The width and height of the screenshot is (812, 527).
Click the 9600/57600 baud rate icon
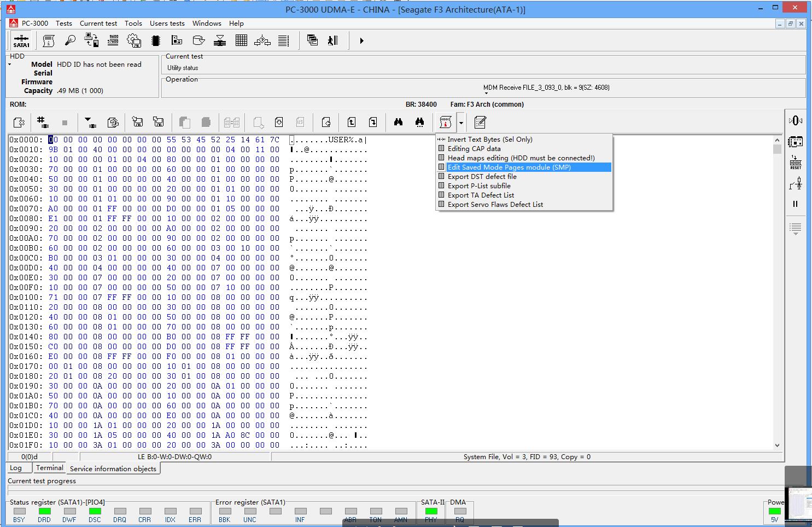(x=113, y=40)
